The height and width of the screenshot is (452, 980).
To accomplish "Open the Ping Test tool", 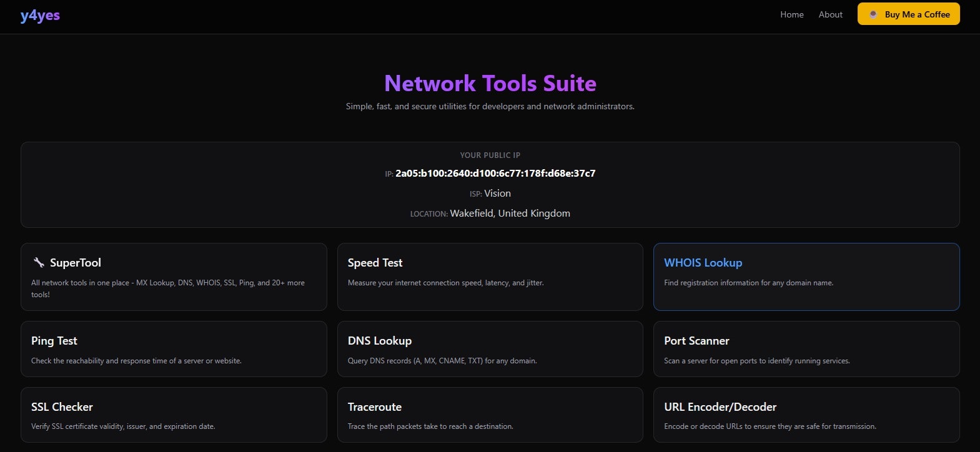I will (174, 349).
